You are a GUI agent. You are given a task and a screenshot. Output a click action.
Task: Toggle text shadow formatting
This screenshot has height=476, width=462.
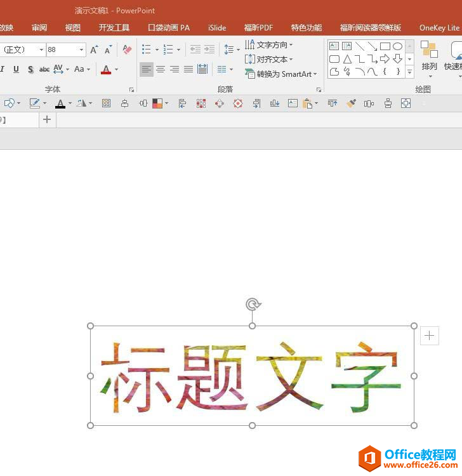(30, 70)
